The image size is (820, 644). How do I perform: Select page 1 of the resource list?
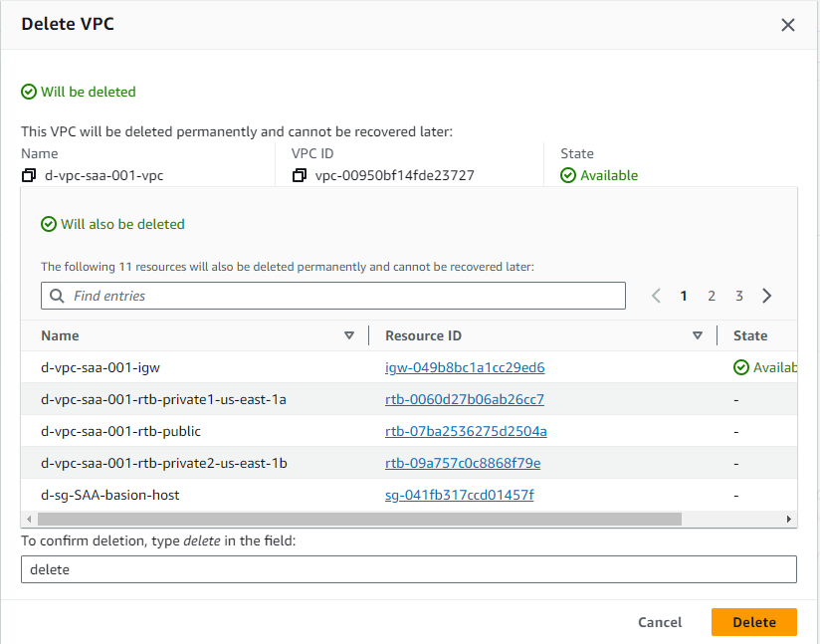(684, 296)
